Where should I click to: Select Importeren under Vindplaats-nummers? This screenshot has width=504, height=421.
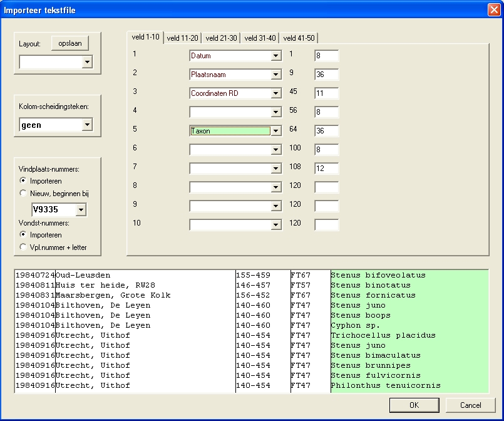click(24, 181)
